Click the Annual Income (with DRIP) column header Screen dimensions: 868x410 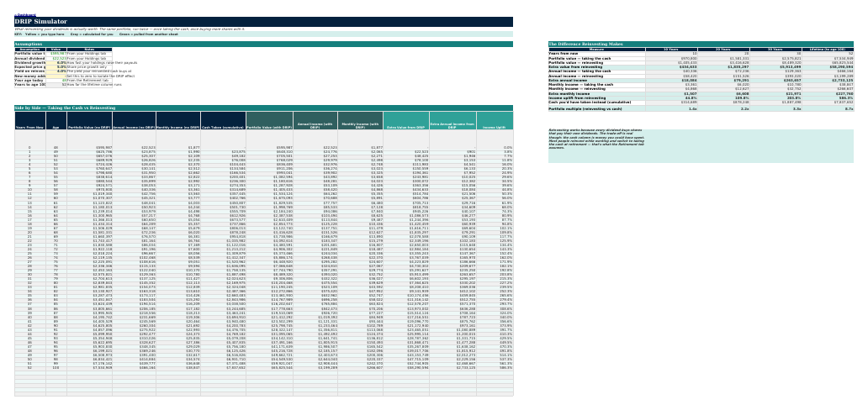tap(315, 121)
